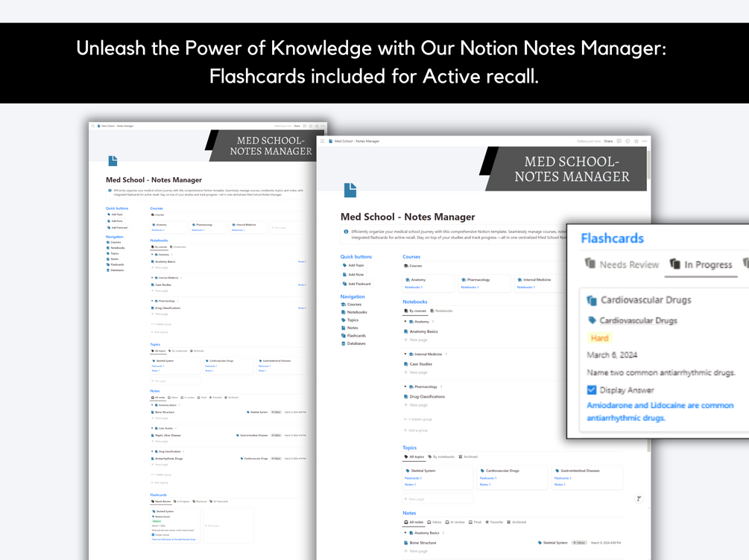Collapse Pharmacology group in left window Notebooks
749x560 pixels.
[x=152, y=301]
